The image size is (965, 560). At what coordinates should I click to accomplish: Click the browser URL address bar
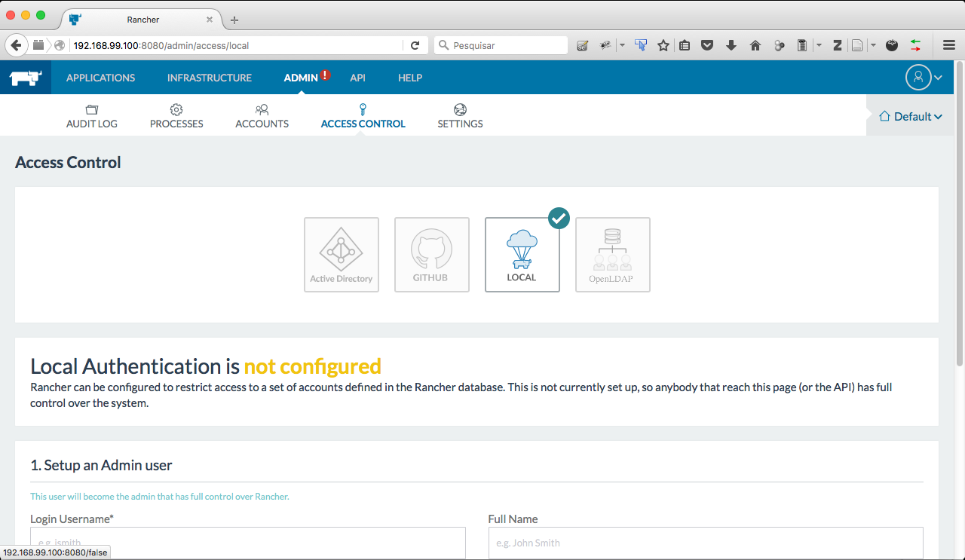tap(235, 45)
